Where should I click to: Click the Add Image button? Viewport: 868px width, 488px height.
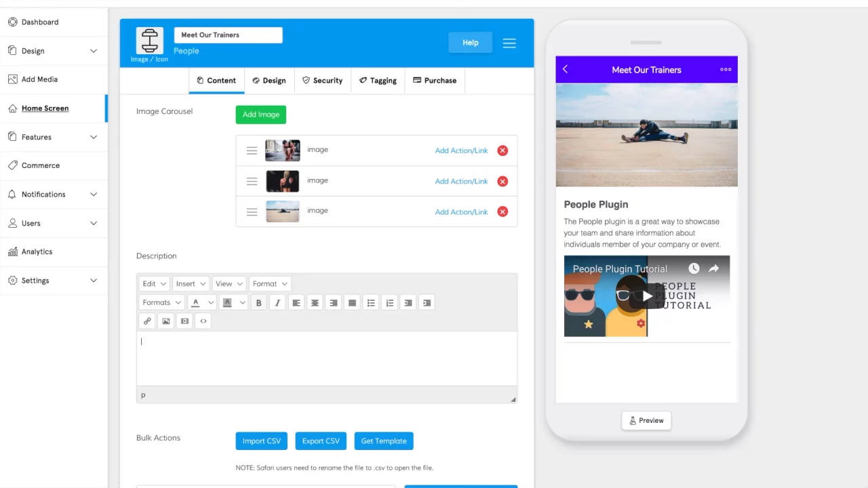point(260,115)
